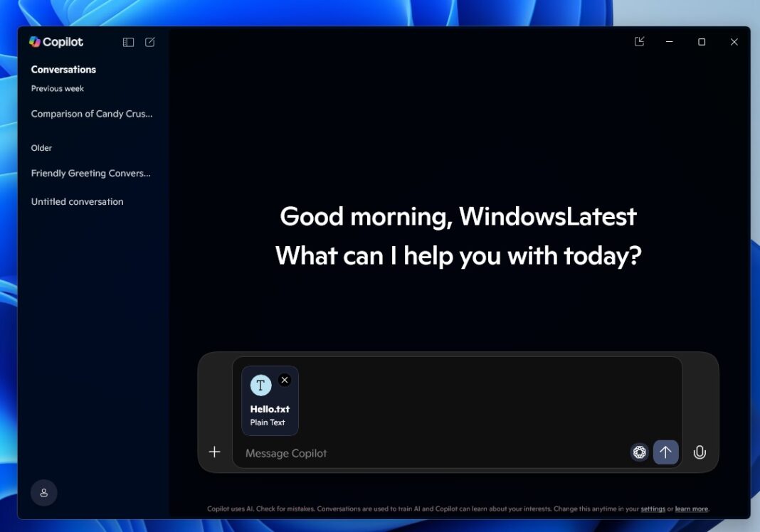Collapse the sidebar using the panel icon
The height and width of the screenshot is (532, 760).
coord(128,42)
